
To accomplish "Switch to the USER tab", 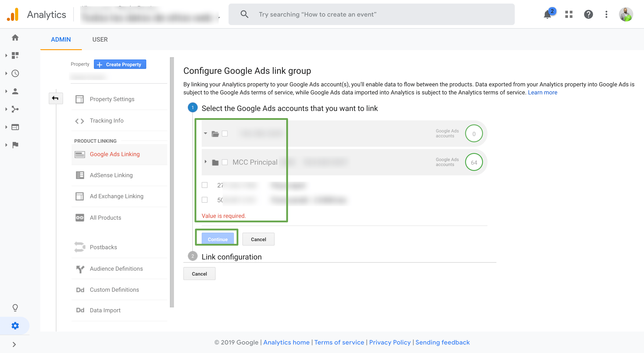I will [100, 39].
